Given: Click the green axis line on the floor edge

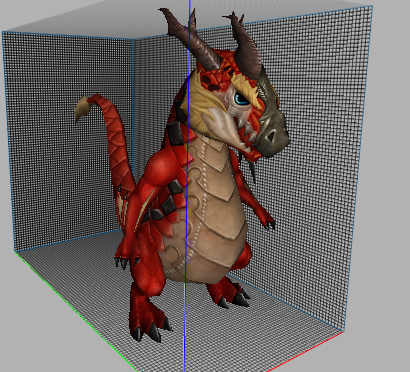Looking at the screenshot, I should (x=76, y=311).
